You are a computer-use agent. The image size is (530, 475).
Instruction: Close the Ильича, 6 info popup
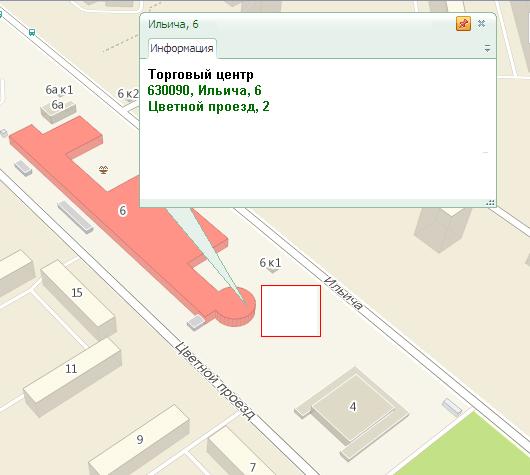pyautogui.click(x=482, y=23)
